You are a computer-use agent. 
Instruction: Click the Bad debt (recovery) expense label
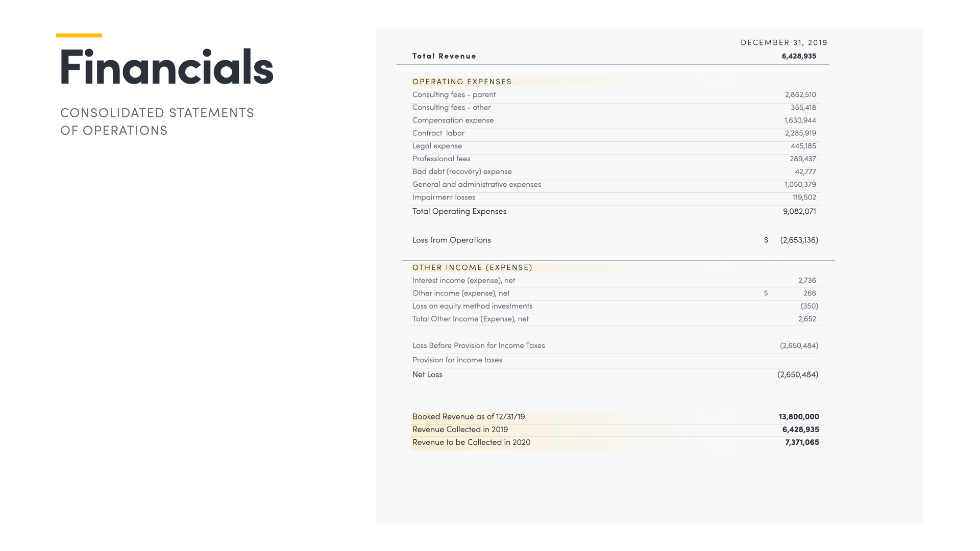click(462, 171)
